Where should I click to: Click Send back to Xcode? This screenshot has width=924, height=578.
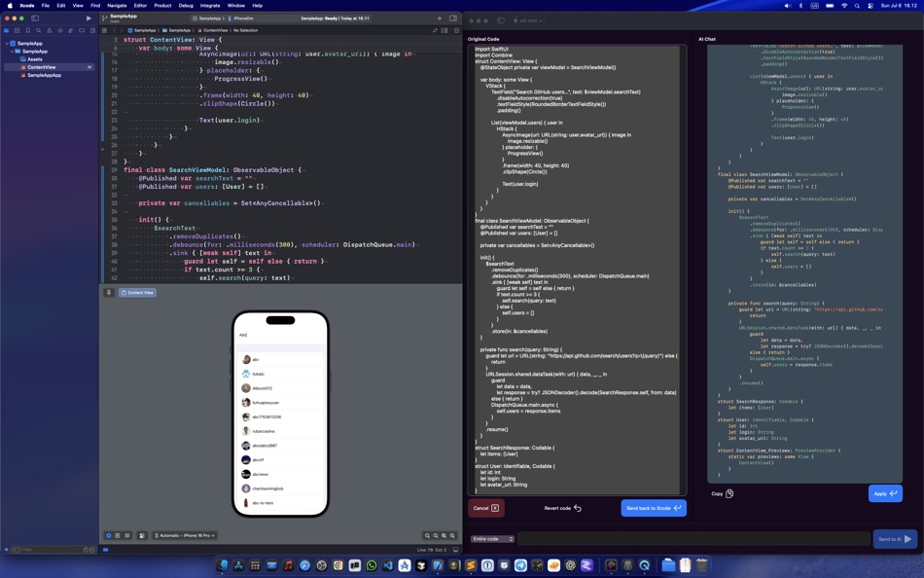pos(654,508)
